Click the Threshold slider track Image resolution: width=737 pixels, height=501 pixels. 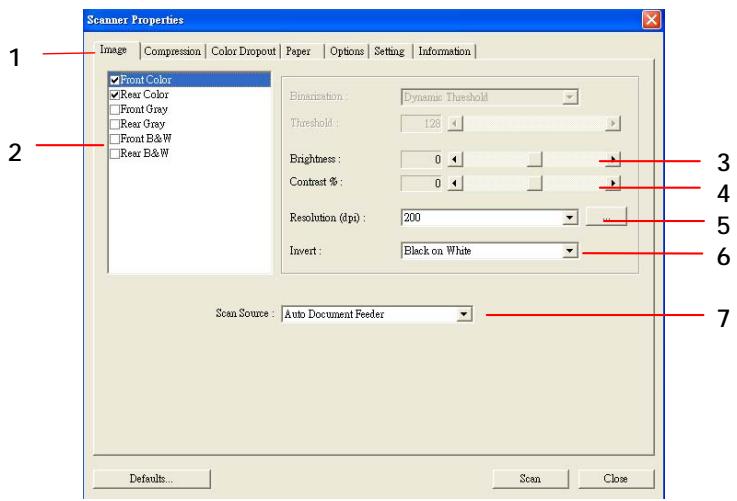[534, 124]
